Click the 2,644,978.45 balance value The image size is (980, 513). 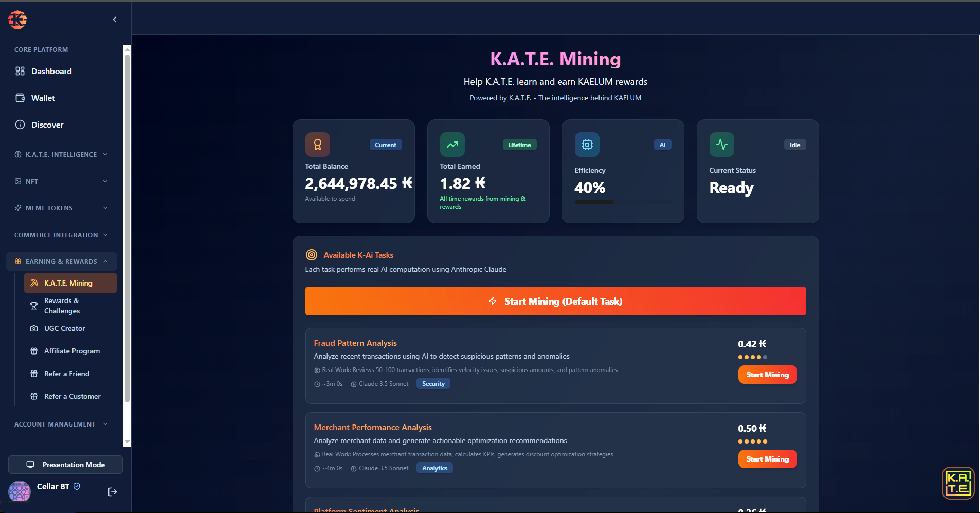pyautogui.click(x=358, y=183)
